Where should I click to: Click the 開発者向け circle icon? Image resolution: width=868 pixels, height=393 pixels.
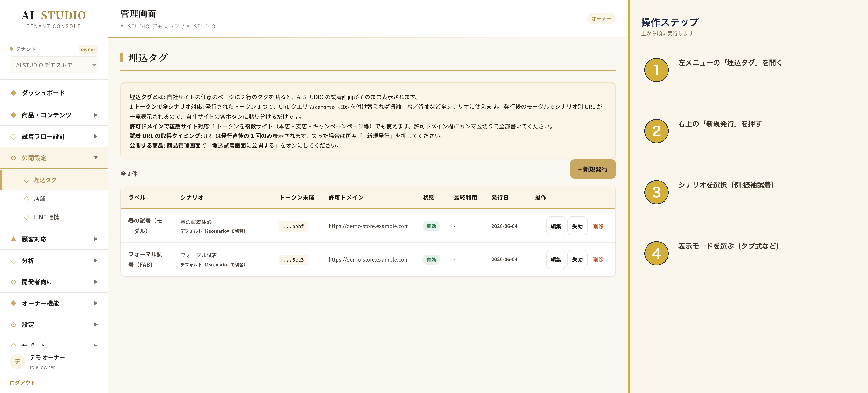click(14, 282)
